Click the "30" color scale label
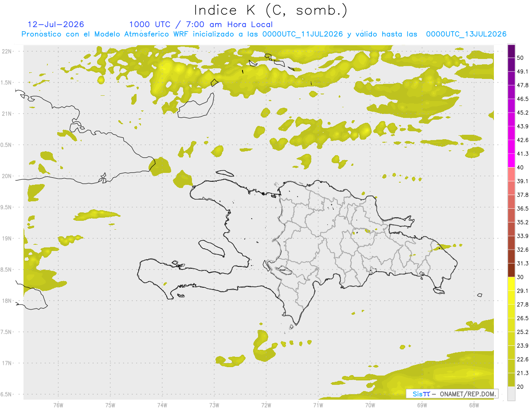Screen dimensions: 532x411 click(520, 277)
